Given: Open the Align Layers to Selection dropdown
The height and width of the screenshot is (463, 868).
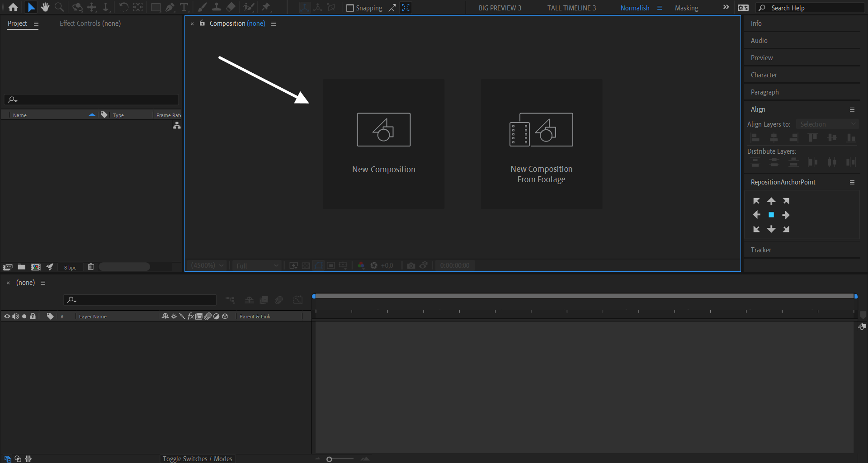Looking at the screenshot, I should pyautogui.click(x=827, y=124).
